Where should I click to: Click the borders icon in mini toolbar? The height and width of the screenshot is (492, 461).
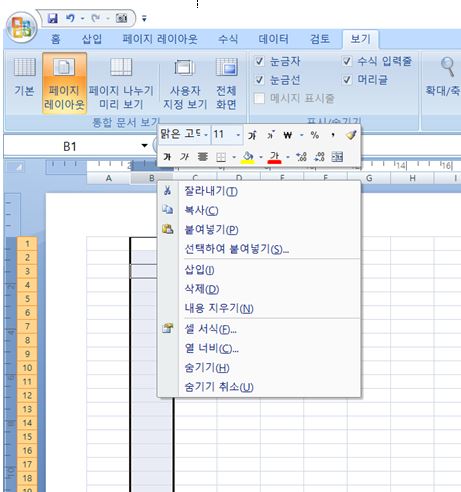(221, 157)
